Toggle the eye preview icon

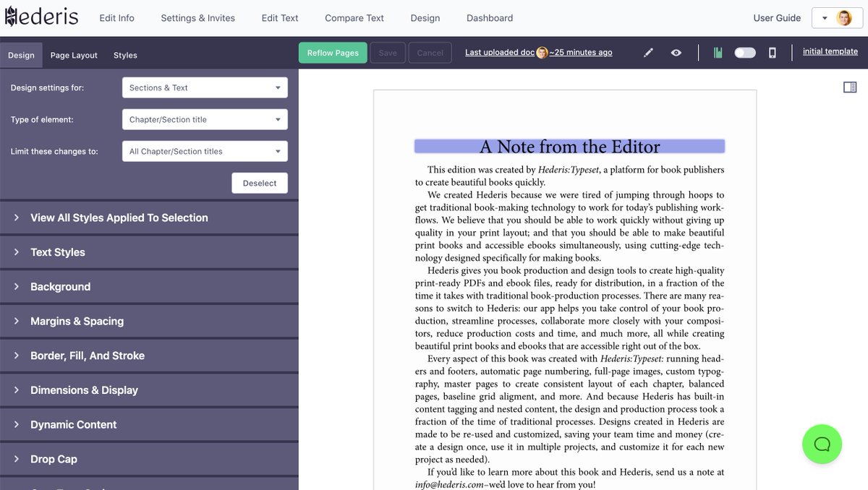point(676,52)
